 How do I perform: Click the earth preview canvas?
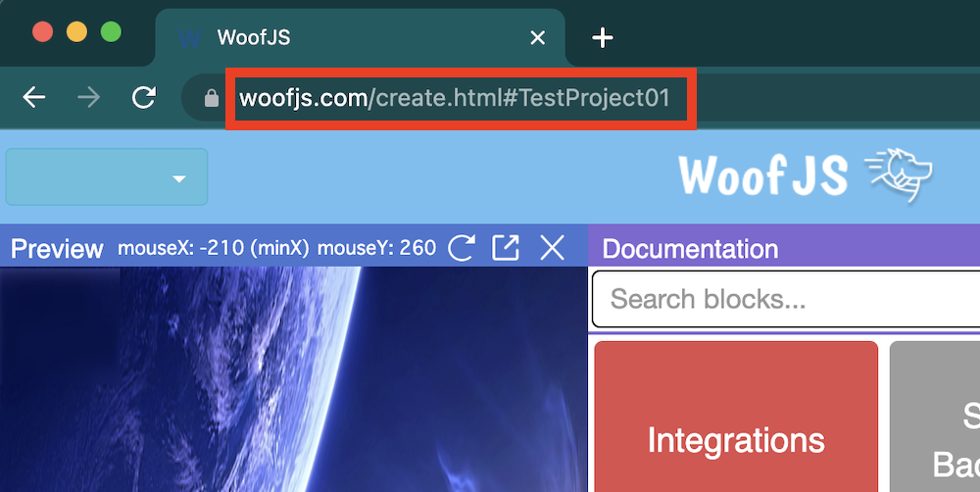pos(293,379)
